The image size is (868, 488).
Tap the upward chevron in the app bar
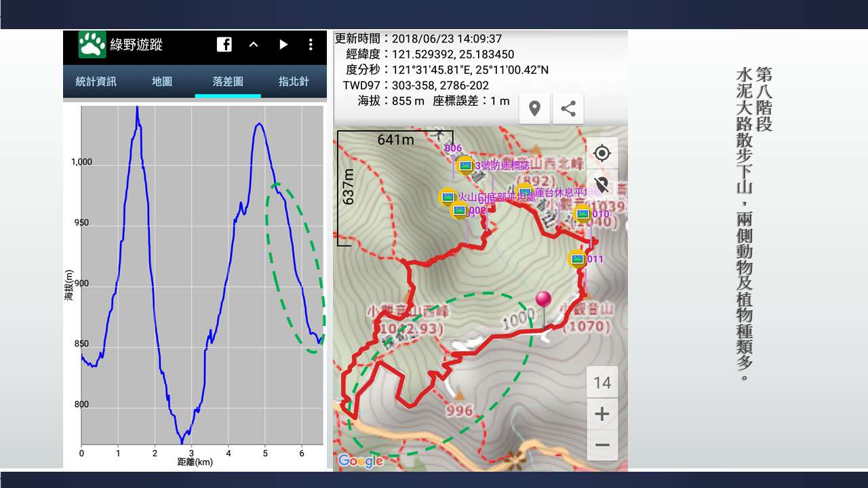click(x=254, y=45)
